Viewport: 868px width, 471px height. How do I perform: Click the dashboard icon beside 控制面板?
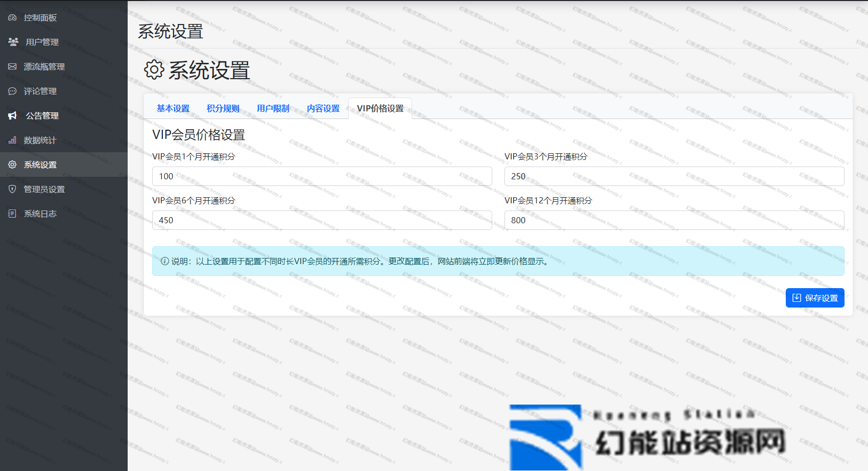pyautogui.click(x=12, y=18)
